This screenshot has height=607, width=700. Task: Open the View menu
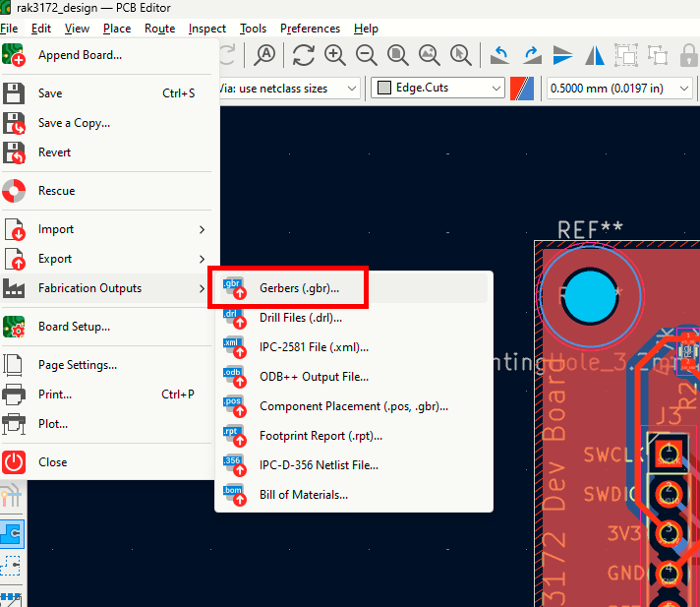point(77,29)
